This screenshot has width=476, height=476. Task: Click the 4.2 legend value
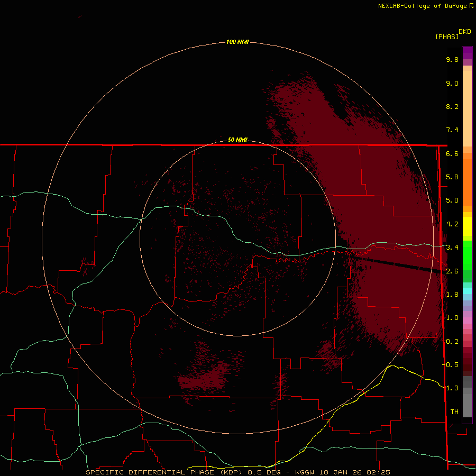[x=452, y=224]
